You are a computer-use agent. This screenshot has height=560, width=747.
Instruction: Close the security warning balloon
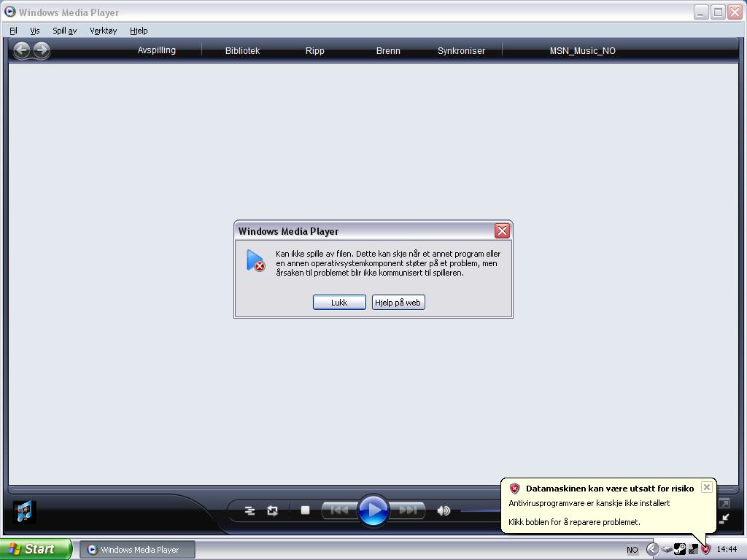706,487
